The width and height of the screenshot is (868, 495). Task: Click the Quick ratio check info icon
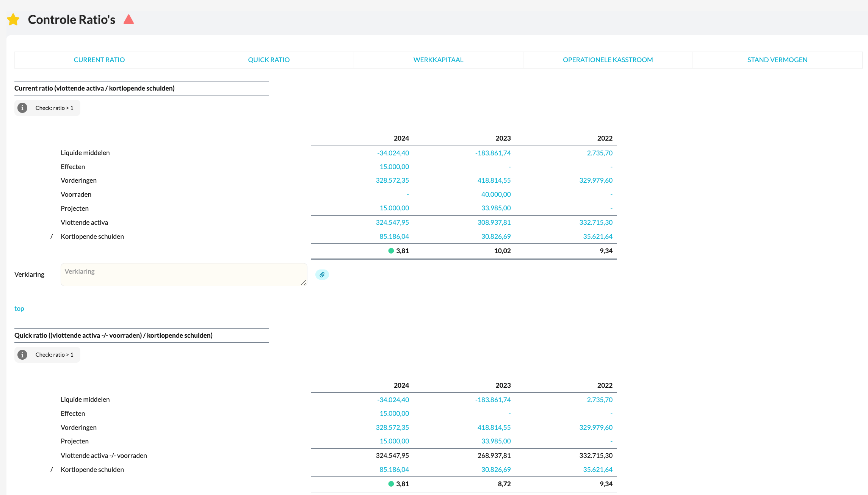pos(22,355)
